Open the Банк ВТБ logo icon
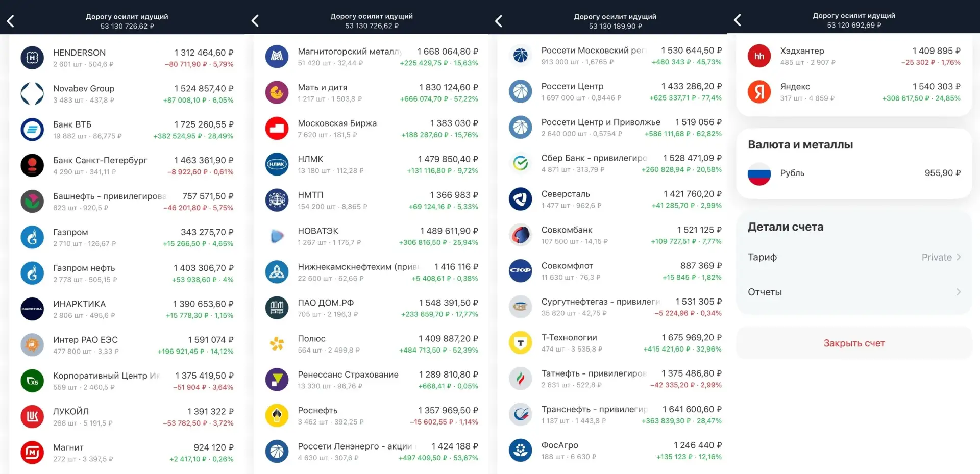The image size is (980, 474). [x=32, y=130]
